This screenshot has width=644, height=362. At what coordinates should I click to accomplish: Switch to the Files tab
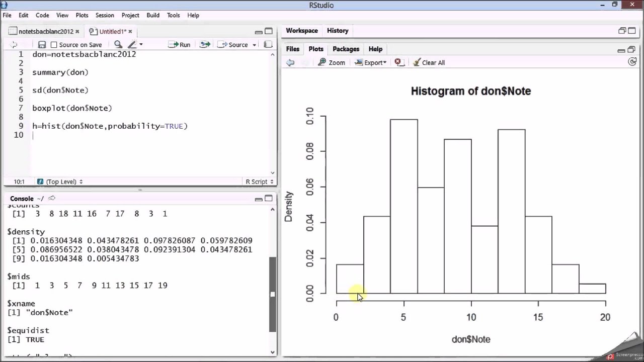click(293, 49)
